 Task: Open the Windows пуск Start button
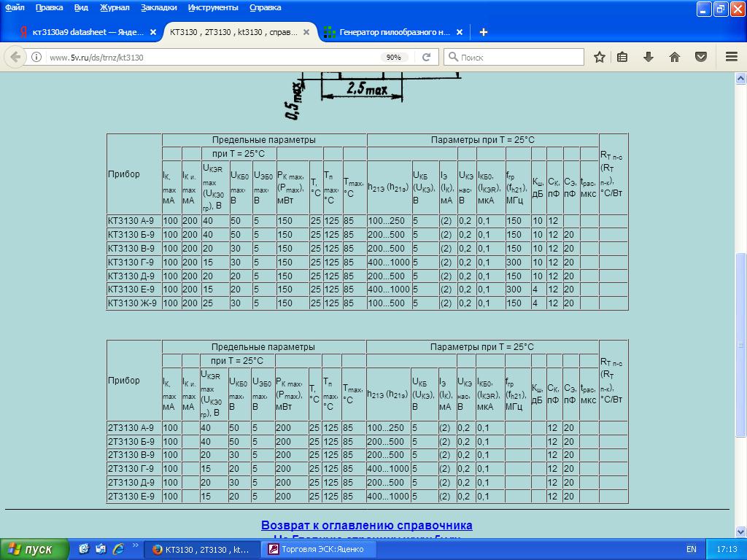point(34,549)
